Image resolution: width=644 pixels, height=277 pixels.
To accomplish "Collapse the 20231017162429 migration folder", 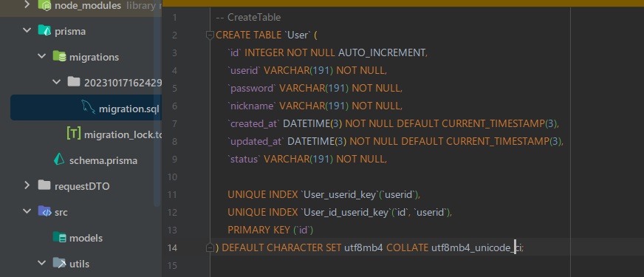I will (x=57, y=82).
